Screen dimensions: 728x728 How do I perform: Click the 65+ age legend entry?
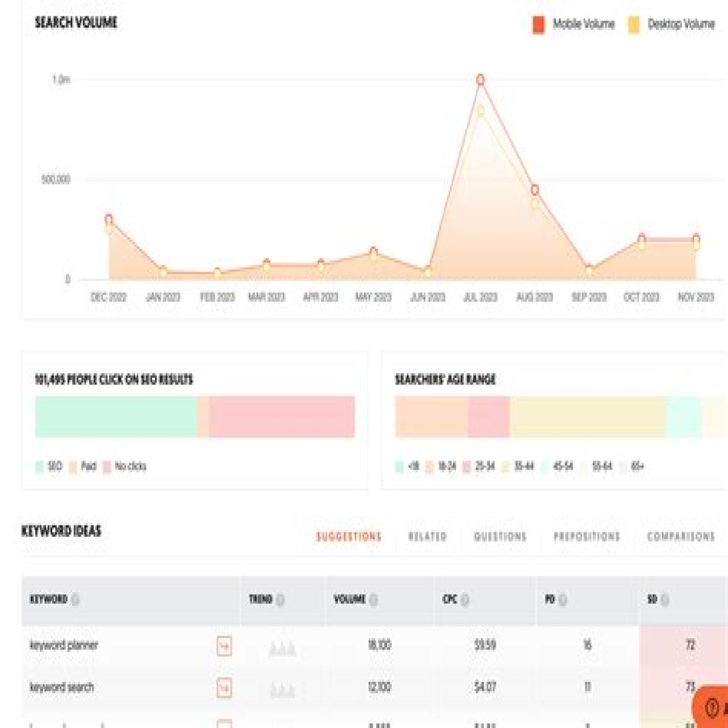point(632,467)
